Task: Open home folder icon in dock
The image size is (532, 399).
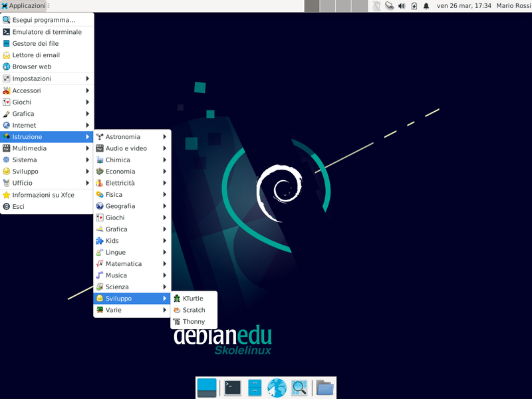Action: coord(325,388)
